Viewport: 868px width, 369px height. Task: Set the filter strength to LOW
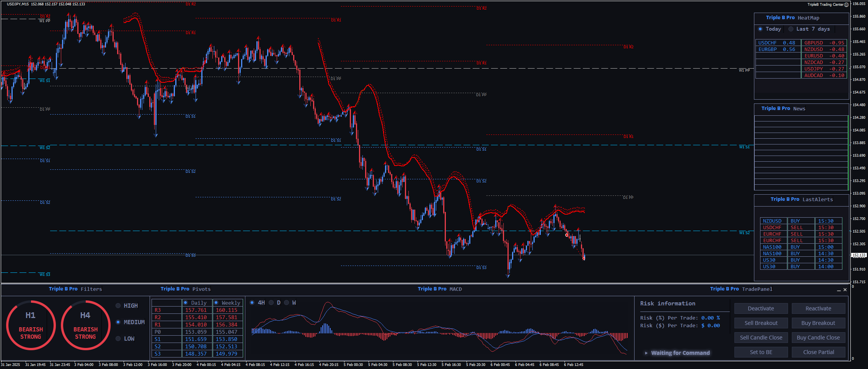click(x=118, y=339)
